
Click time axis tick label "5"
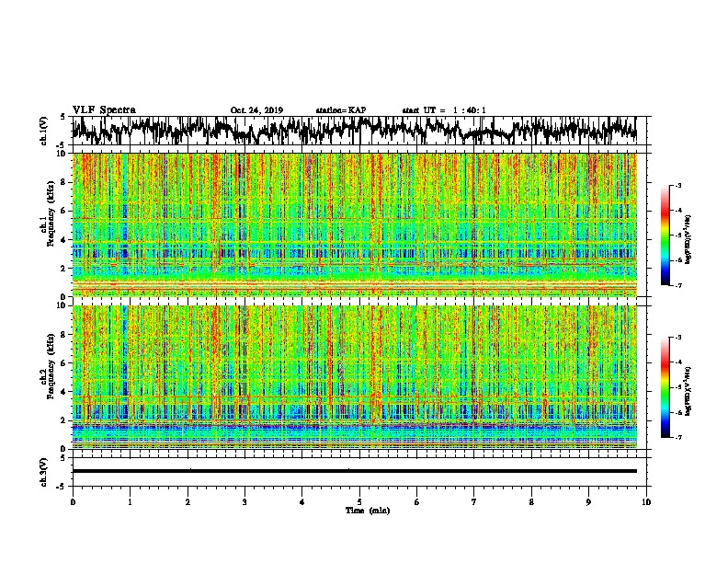point(359,502)
